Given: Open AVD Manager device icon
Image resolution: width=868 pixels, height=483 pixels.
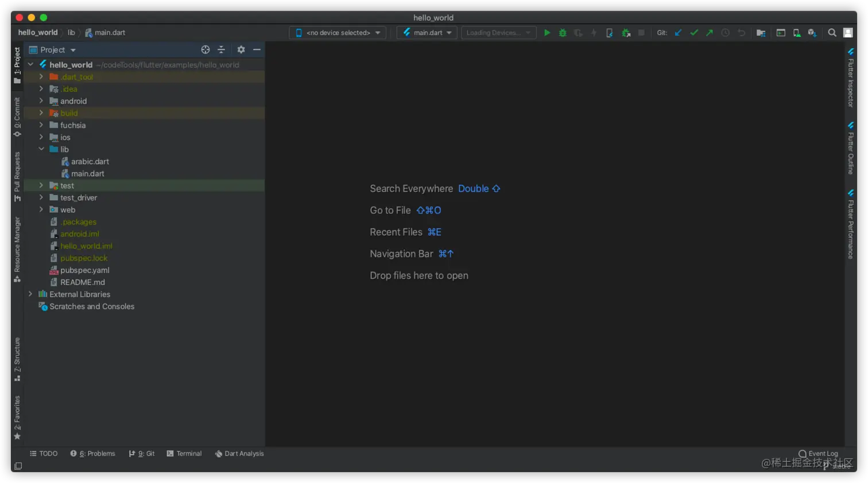Looking at the screenshot, I should point(797,33).
